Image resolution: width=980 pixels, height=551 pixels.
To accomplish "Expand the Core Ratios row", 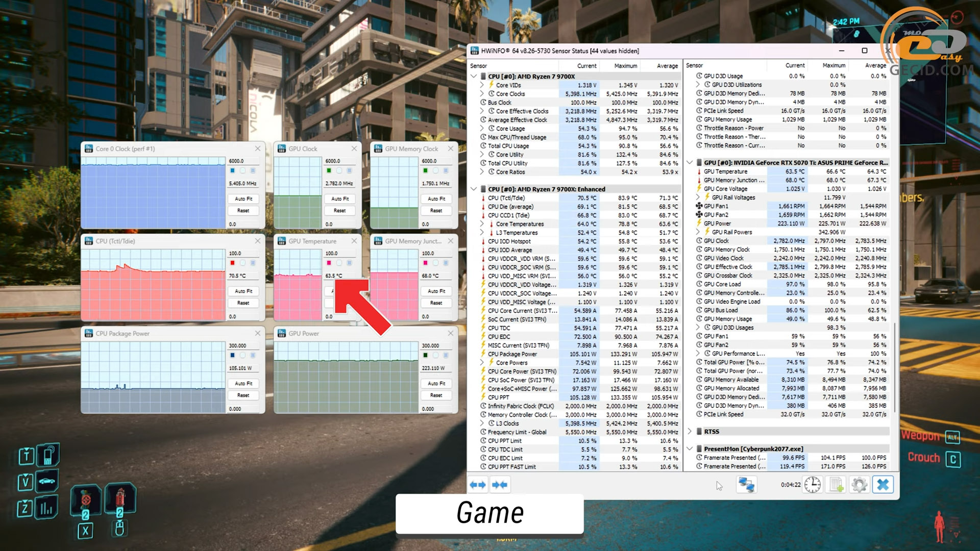I will coord(482,171).
